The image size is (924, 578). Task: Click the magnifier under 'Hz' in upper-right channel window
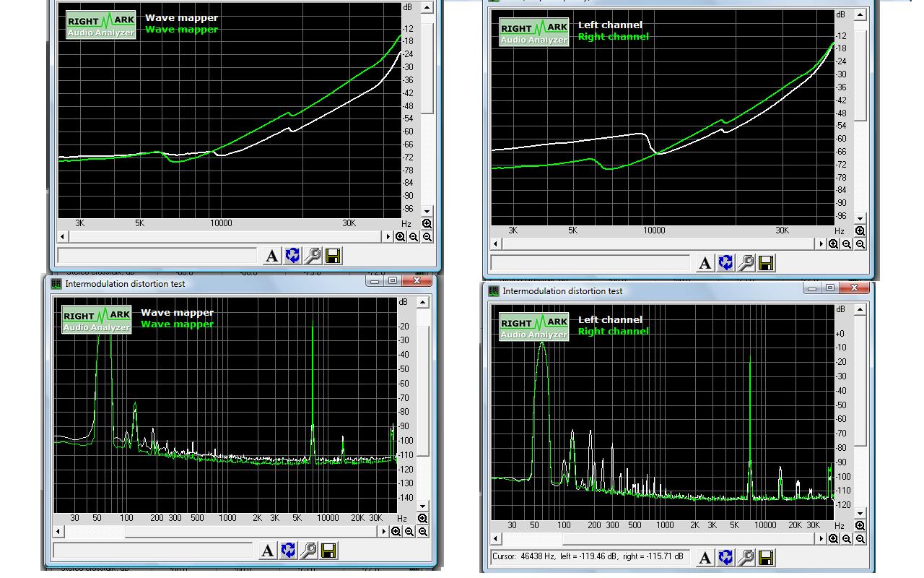[860, 231]
